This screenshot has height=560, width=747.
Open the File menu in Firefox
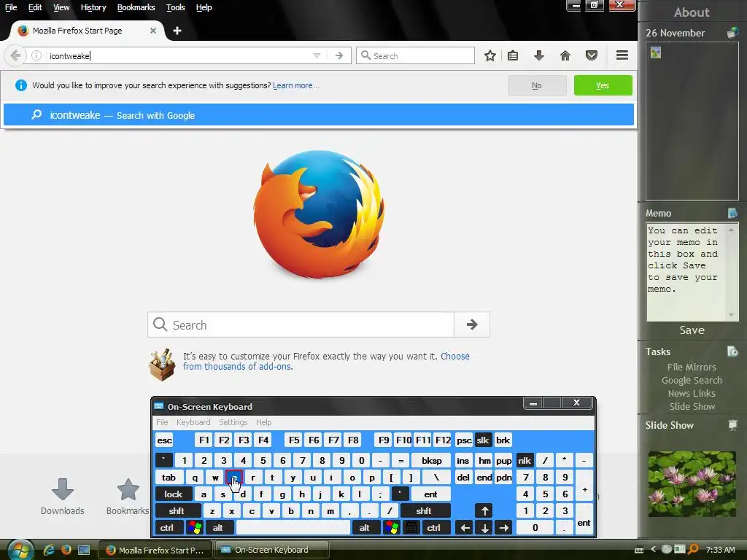(x=11, y=7)
